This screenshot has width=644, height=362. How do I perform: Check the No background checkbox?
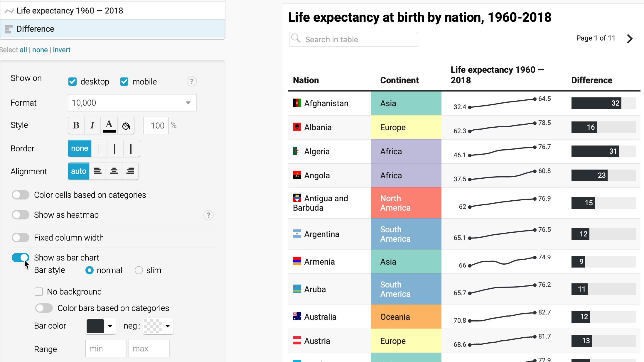click(39, 292)
